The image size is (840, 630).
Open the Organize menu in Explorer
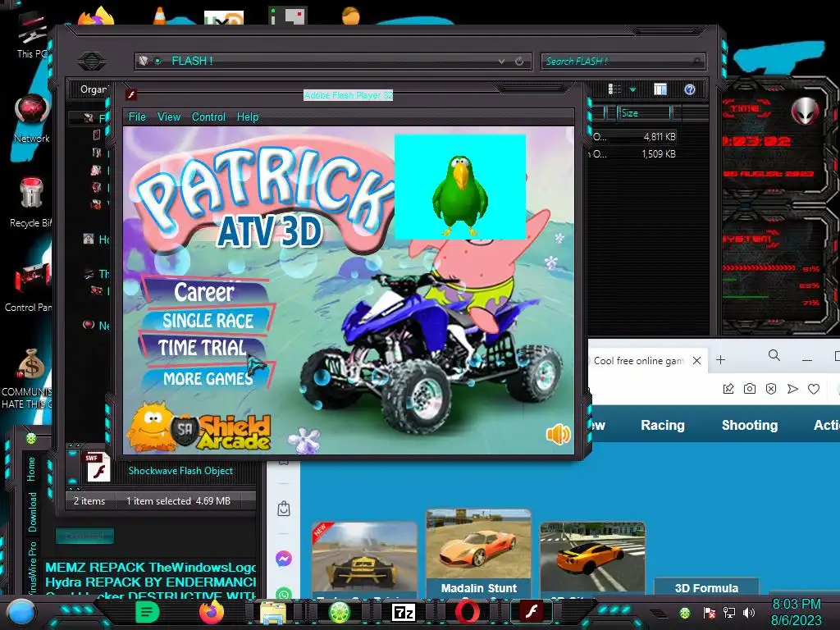tap(94, 89)
